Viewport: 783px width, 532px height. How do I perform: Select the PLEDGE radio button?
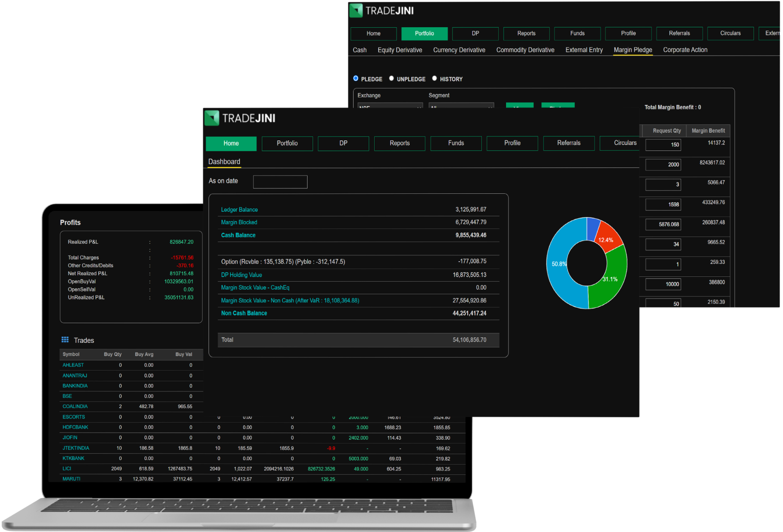(356, 78)
